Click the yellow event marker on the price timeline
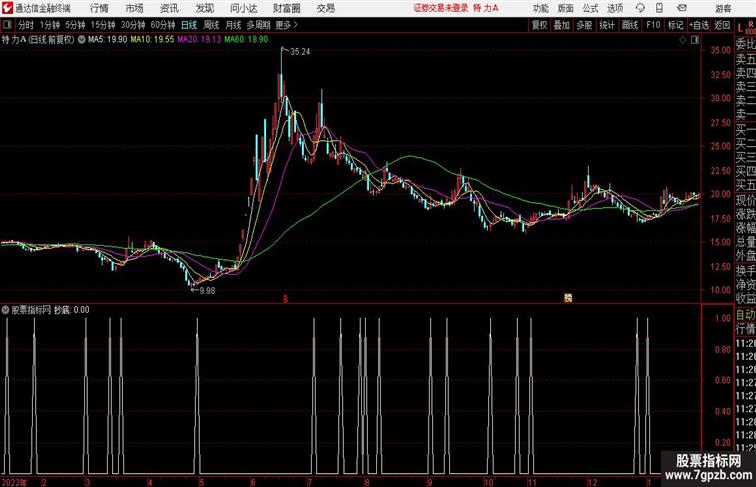The width and height of the screenshot is (756, 487). pyautogui.click(x=568, y=298)
